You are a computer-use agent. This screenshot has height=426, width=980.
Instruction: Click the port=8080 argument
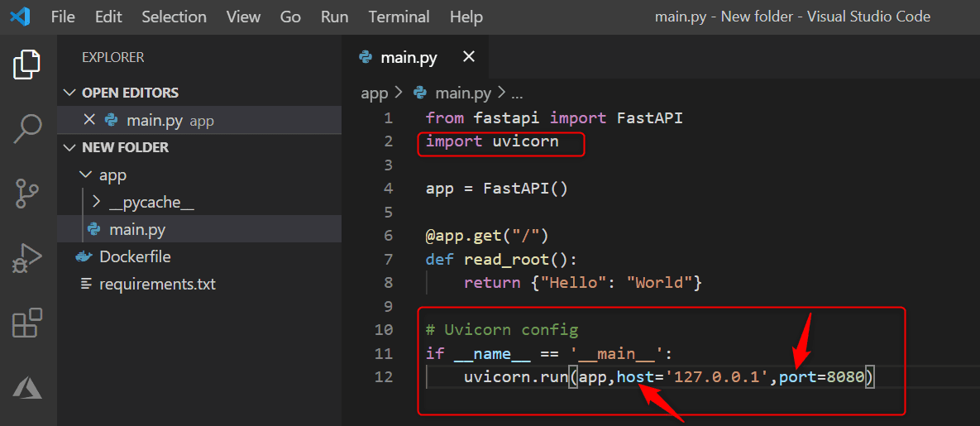point(821,377)
